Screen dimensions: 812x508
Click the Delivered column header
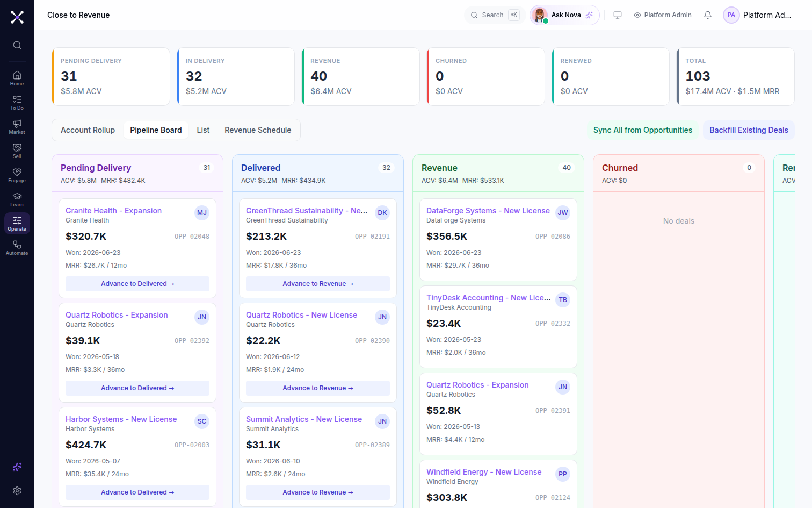pyautogui.click(x=318, y=173)
